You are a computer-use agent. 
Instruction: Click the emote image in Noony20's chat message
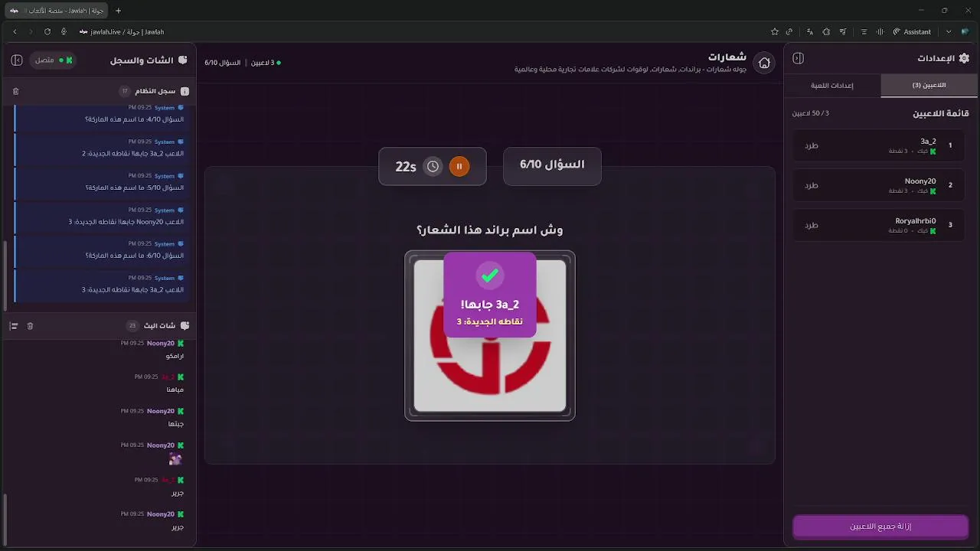point(175,459)
